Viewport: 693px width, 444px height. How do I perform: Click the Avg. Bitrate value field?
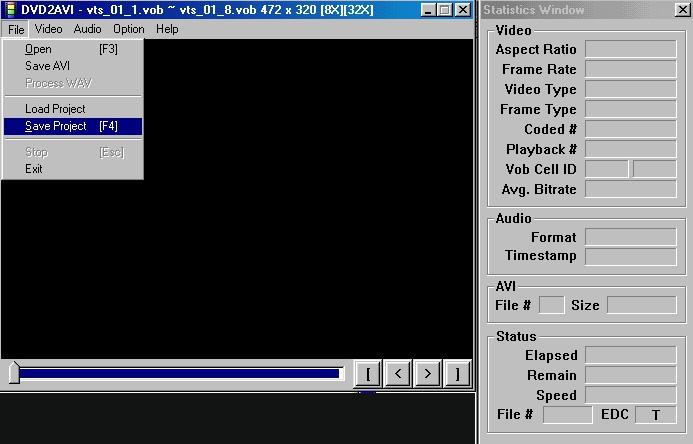[x=631, y=189]
